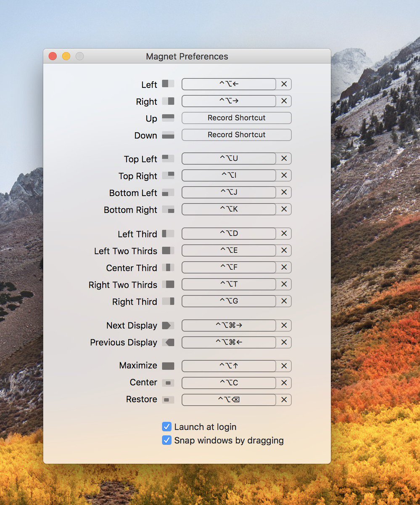
Task: Click the Left Third layout icon
Action: 168,234
